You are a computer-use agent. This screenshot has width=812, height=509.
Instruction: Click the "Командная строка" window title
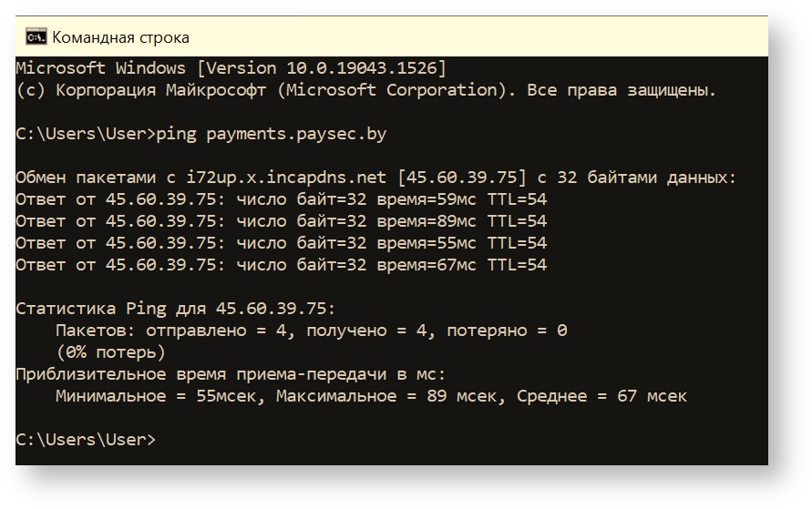pos(120,37)
